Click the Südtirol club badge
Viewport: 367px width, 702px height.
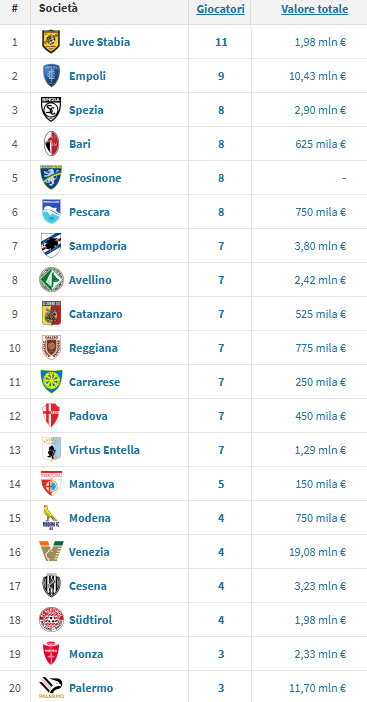point(51,620)
